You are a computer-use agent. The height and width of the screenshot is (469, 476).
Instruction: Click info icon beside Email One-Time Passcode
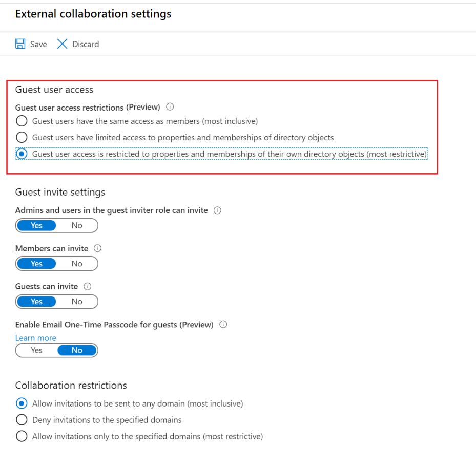[223, 325]
